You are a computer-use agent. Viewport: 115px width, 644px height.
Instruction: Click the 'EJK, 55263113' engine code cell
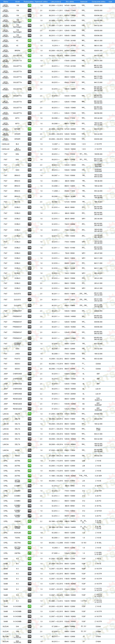(98, 399)
